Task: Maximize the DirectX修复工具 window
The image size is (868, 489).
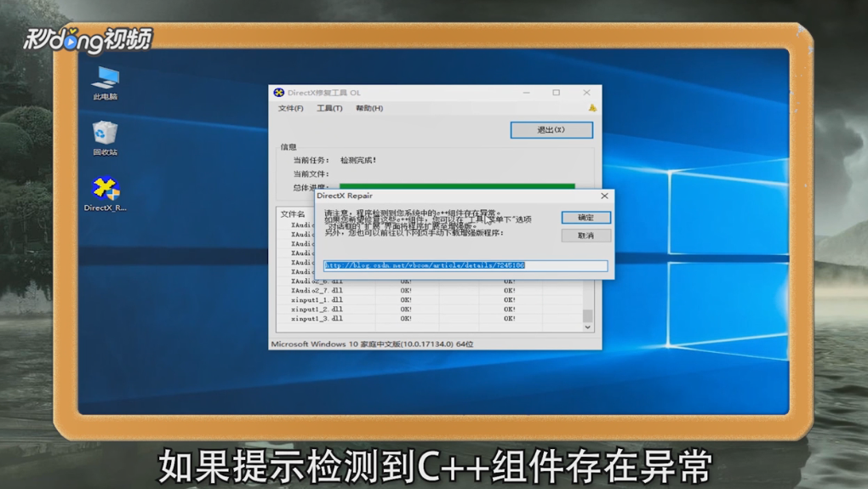Action: 557,93
